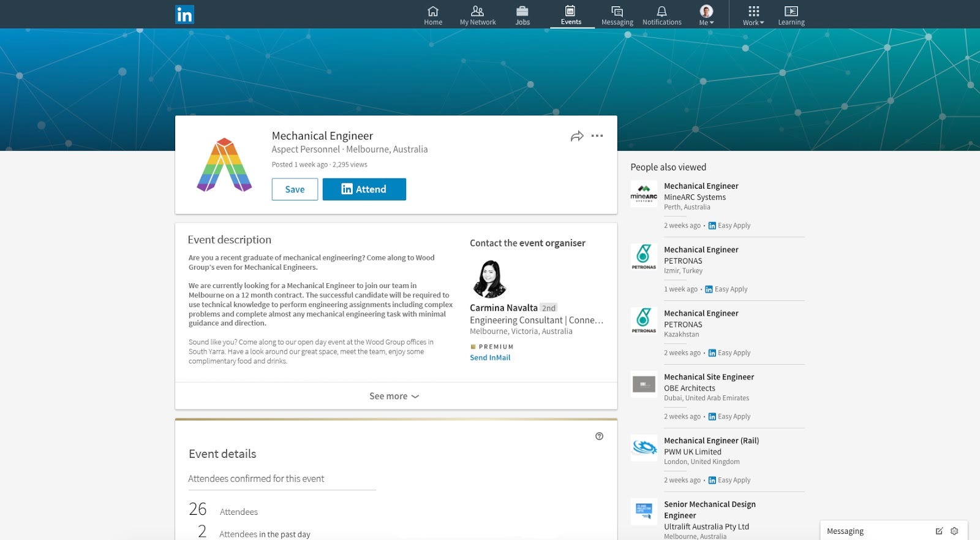This screenshot has height=540, width=980.
Task: Expand the Work apps menu
Action: tap(753, 15)
